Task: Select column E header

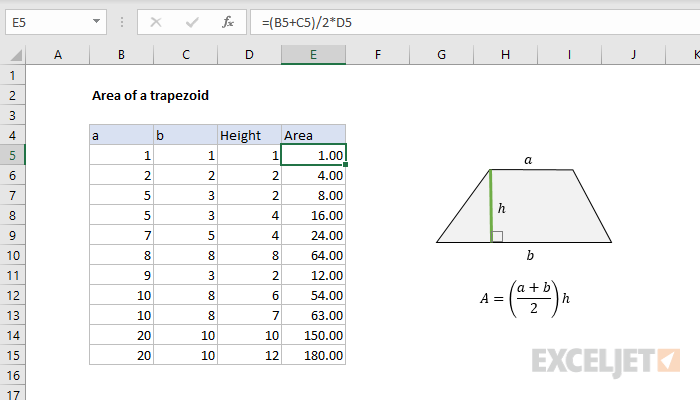Action: 313,55
